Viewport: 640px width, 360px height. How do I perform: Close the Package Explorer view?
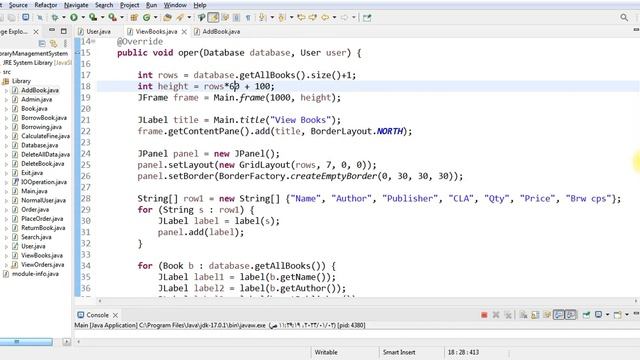click(36, 31)
